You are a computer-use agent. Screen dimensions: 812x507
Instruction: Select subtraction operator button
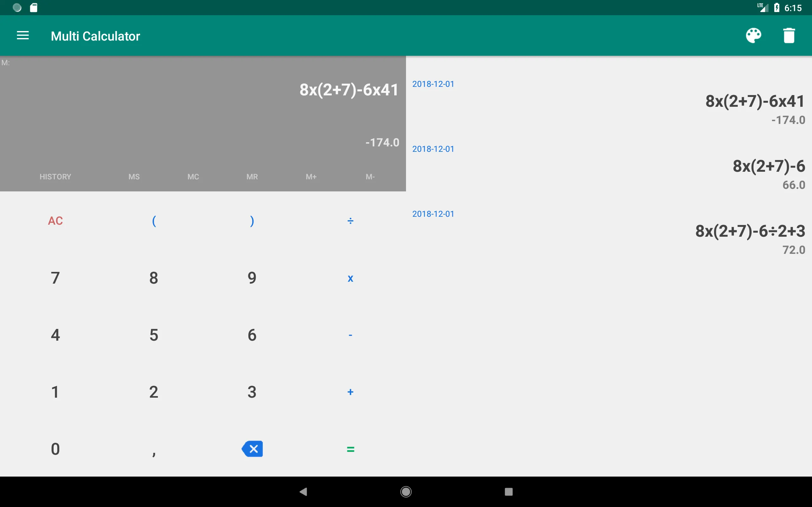click(x=350, y=335)
